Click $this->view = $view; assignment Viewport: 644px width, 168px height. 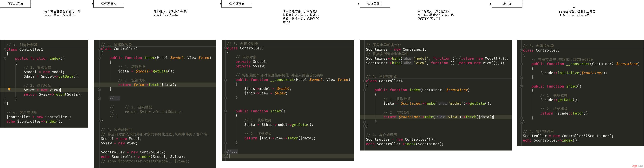point(266,93)
